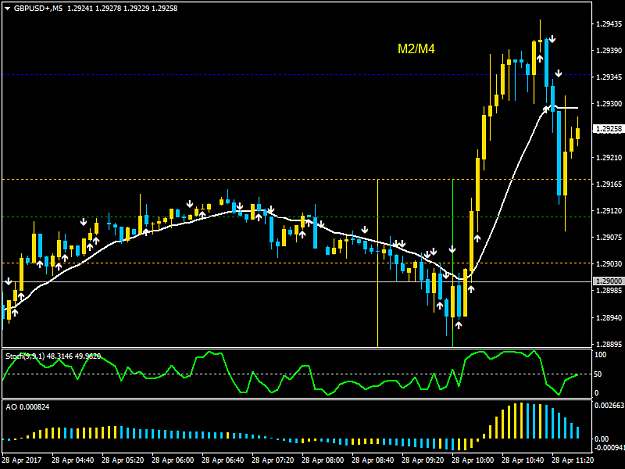Click the 28 Apr 07:20 time label
This screenshot has width=625, height=469.
pyautogui.click(x=273, y=460)
